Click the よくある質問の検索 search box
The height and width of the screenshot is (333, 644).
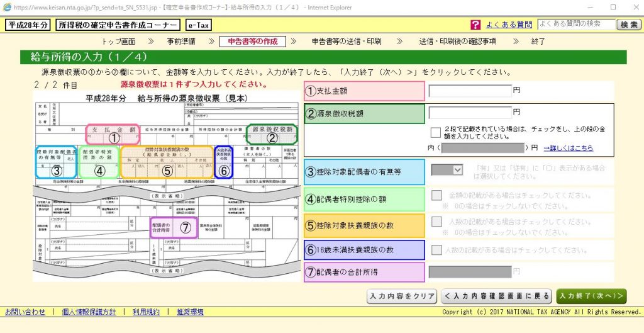coord(575,25)
